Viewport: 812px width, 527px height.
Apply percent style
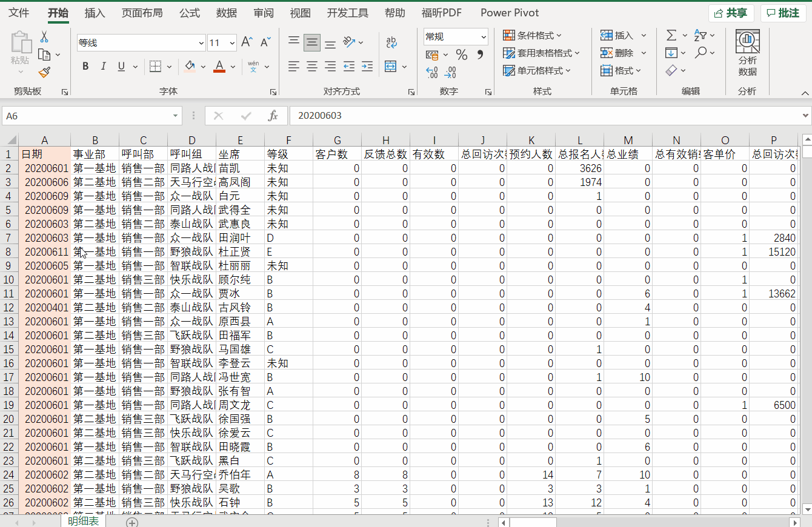pos(462,55)
